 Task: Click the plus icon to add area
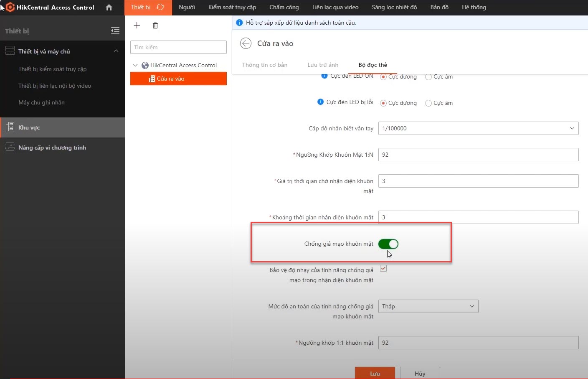pos(137,25)
